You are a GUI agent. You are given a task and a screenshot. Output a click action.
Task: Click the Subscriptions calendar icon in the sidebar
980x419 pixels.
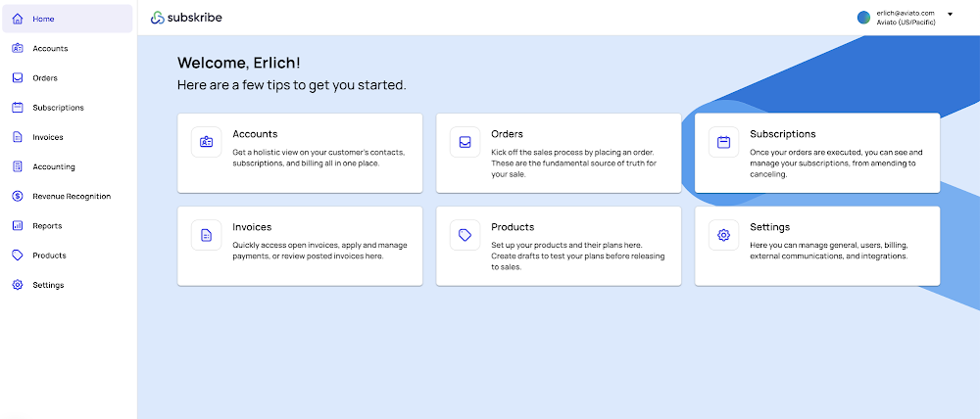(x=18, y=108)
